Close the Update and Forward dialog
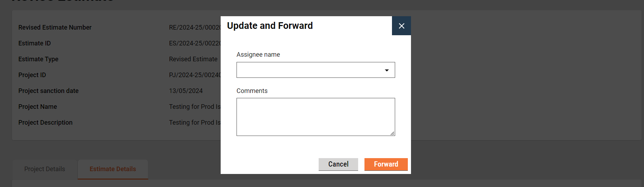This screenshot has width=644, height=187. pyautogui.click(x=401, y=26)
